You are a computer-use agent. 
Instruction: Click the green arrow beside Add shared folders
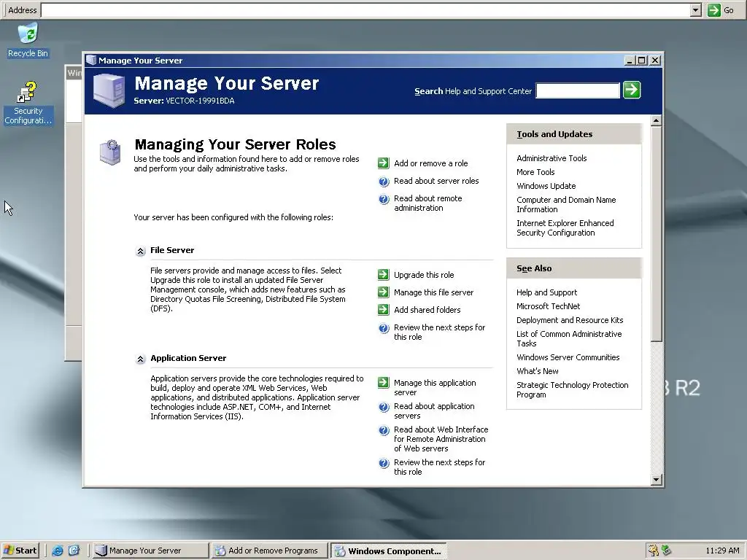pyautogui.click(x=384, y=310)
